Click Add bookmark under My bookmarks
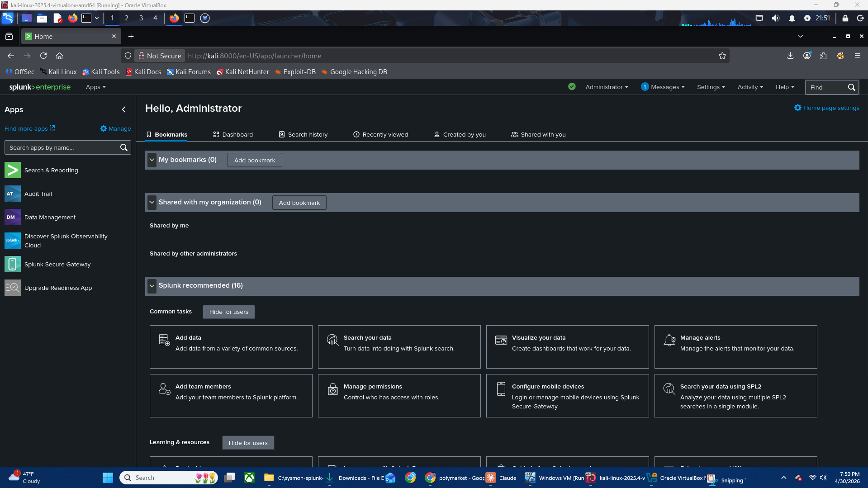The width and height of the screenshot is (868, 488). [x=255, y=160]
